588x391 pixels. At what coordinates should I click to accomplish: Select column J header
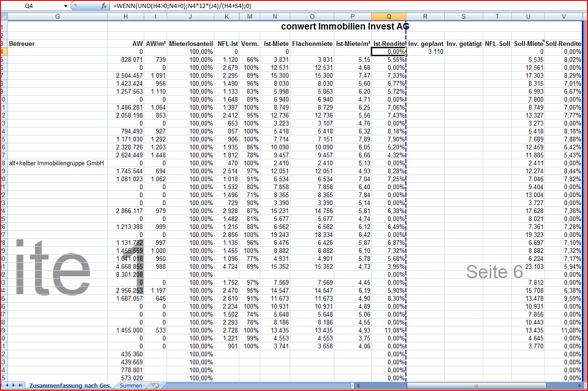tap(191, 16)
